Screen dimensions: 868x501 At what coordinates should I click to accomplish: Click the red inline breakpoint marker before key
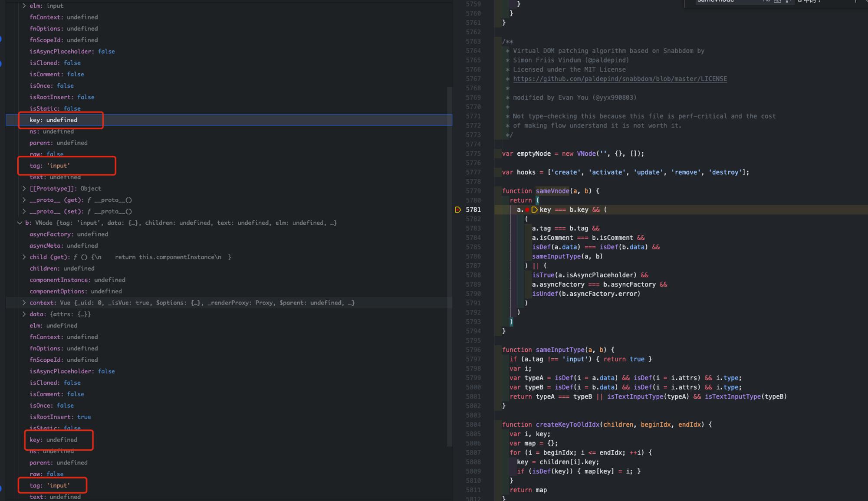(527, 210)
